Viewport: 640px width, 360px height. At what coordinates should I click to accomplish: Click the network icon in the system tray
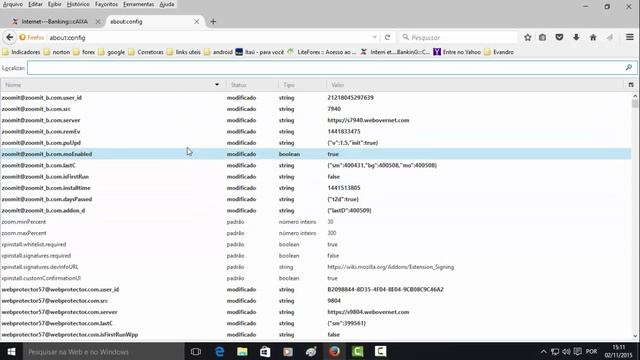point(555,351)
